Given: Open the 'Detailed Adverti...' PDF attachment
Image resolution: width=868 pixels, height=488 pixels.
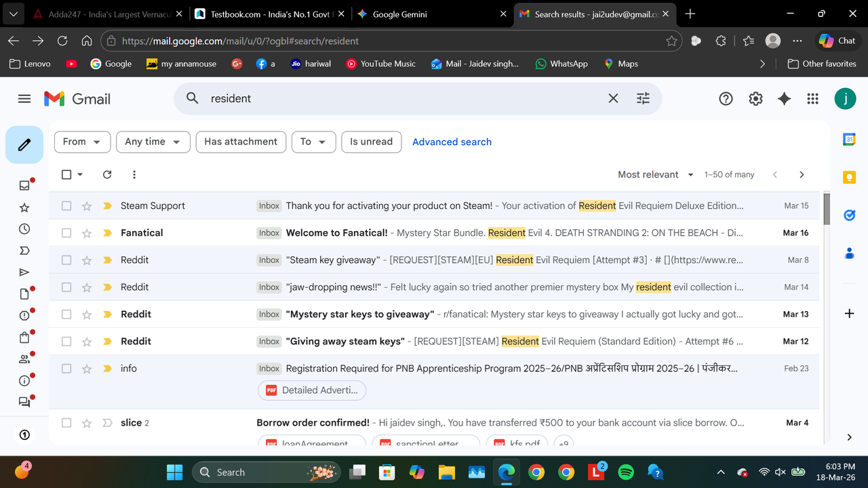Looking at the screenshot, I should pos(311,390).
